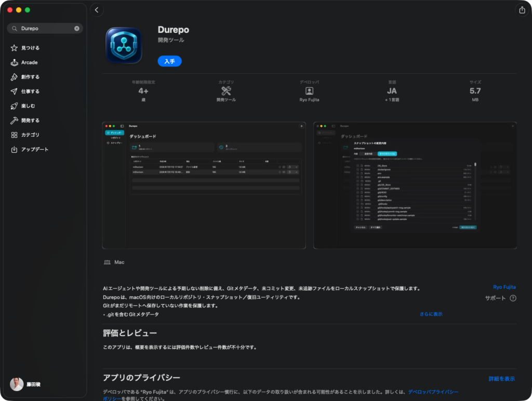
Task: Open the アップデート download sidebar item
Action: pyautogui.click(x=45, y=149)
